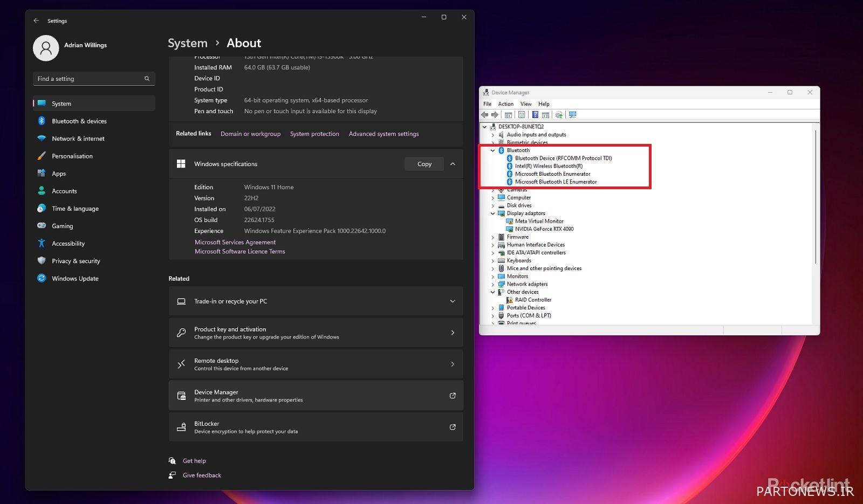Open Windows Update page

coord(94,278)
